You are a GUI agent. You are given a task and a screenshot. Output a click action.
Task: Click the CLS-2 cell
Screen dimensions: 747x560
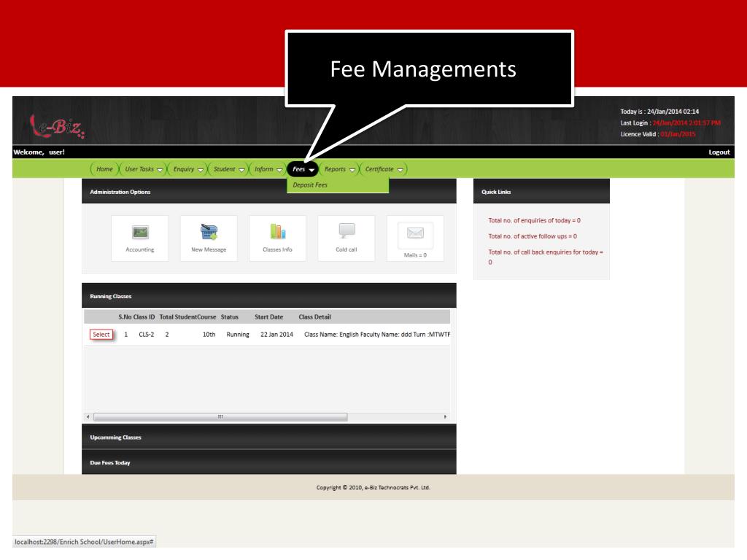click(146, 334)
